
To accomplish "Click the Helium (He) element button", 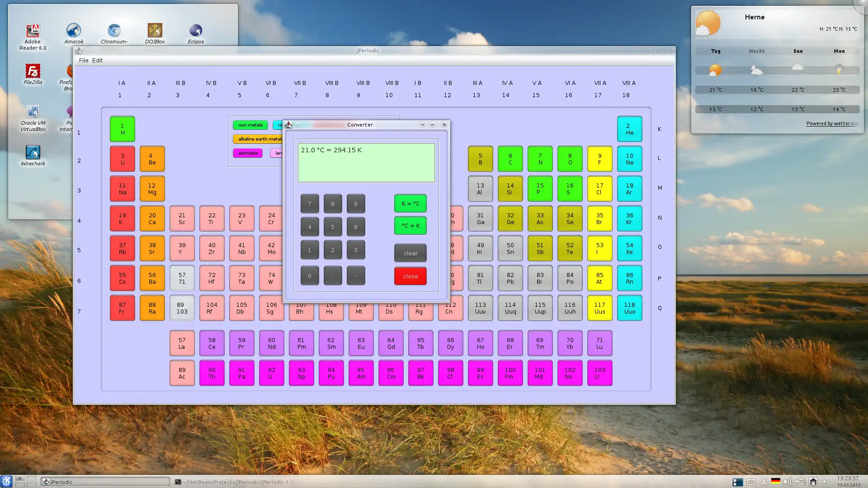I will pos(629,129).
